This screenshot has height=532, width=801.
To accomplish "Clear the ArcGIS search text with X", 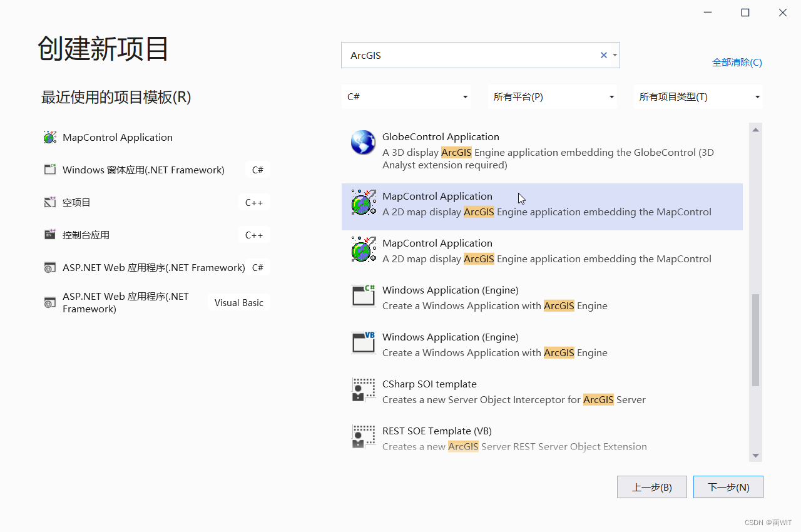I will [x=604, y=55].
